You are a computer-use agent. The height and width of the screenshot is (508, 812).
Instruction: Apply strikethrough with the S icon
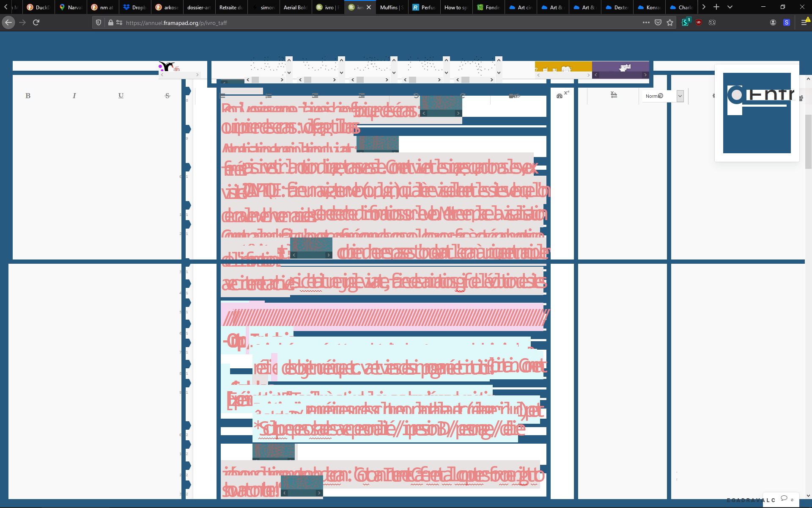167,96
